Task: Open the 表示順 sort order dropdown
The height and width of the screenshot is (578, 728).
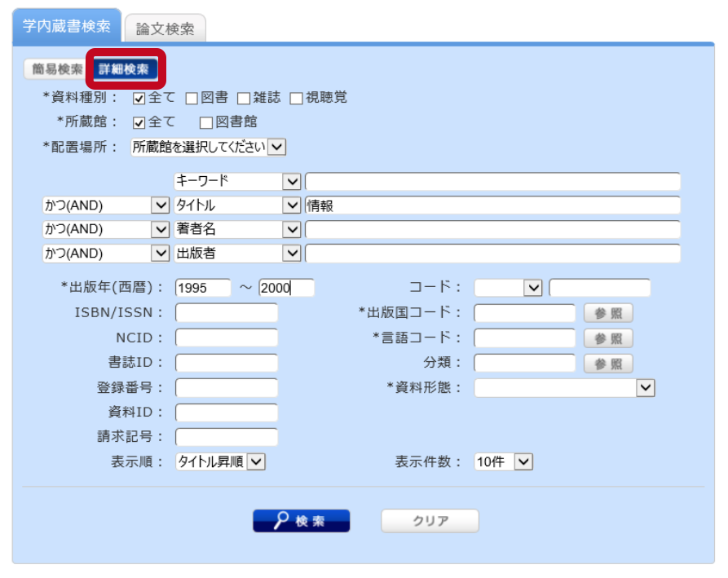Action: click(220, 462)
